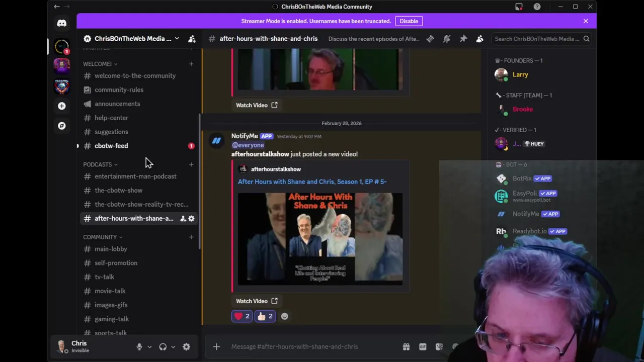The image size is (644, 362).
Task: Open community-rules channel
Action: (138, 89)
